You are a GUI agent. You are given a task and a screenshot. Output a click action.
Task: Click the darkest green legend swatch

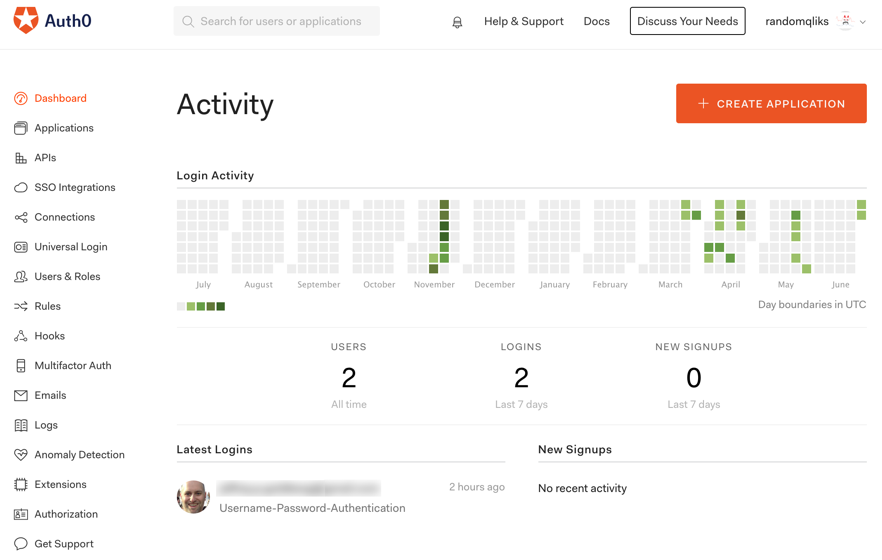221,306
